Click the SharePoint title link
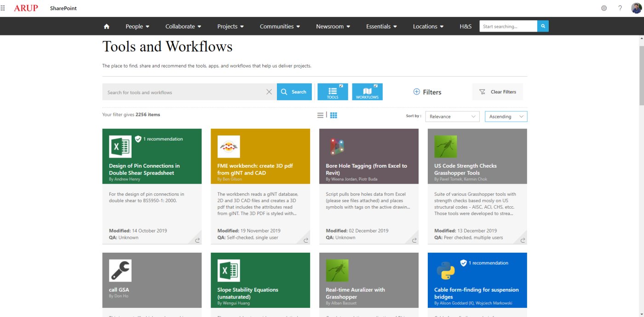The width and height of the screenshot is (644, 317). 63,8
